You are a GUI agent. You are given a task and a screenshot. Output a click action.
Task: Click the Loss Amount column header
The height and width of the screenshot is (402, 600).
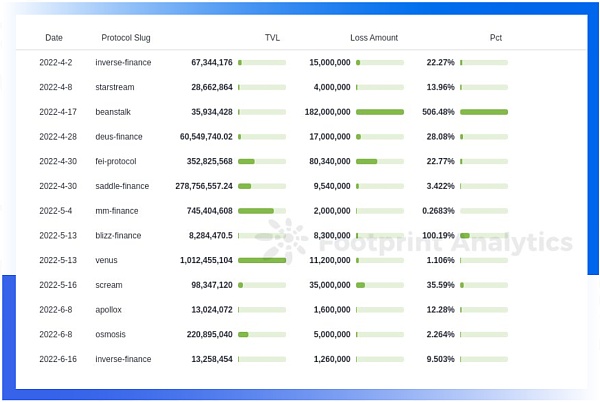click(374, 37)
